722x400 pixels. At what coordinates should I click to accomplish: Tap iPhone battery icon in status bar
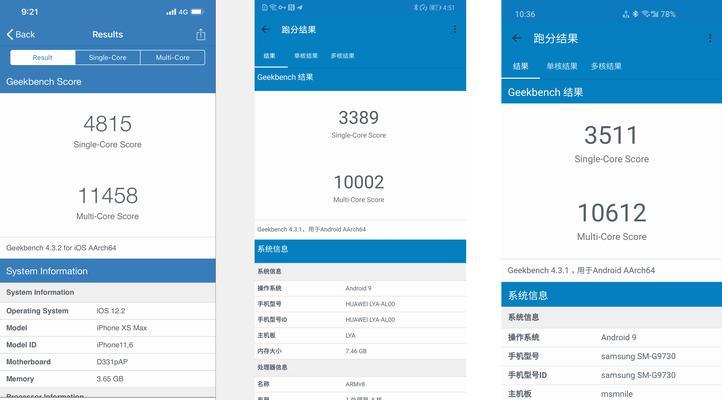197,12
